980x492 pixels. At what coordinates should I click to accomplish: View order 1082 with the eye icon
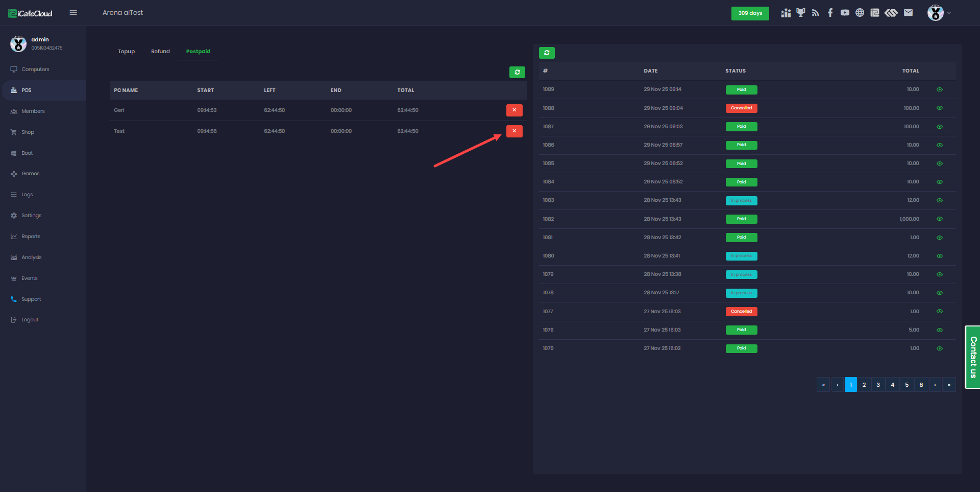coord(939,219)
